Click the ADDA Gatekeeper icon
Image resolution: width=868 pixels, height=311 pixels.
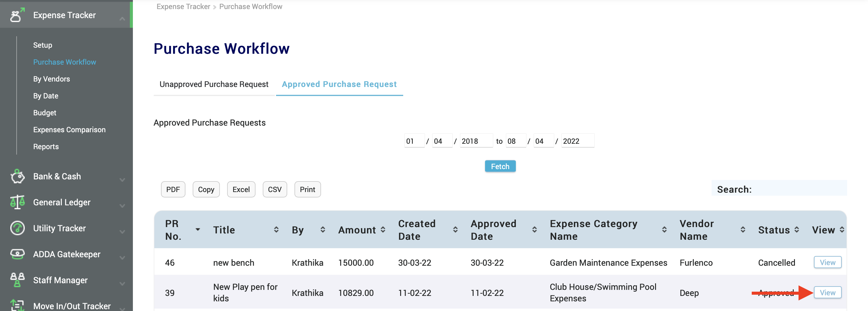[x=17, y=254]
